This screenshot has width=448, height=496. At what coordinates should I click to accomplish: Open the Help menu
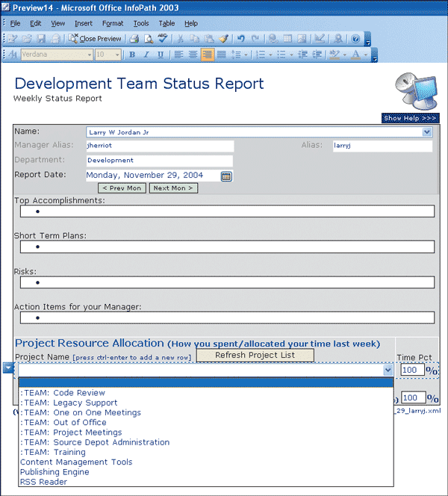191,23
